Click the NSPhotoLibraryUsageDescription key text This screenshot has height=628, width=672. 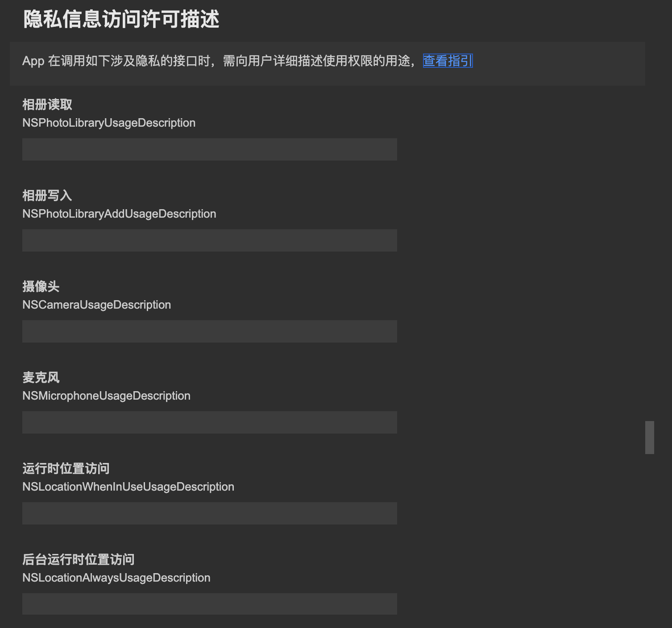[x=109, y=123]
